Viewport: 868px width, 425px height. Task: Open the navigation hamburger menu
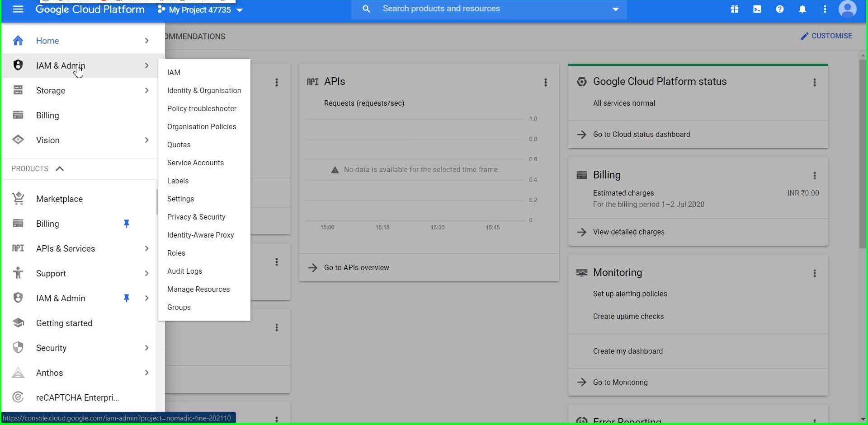pos(18,9)
